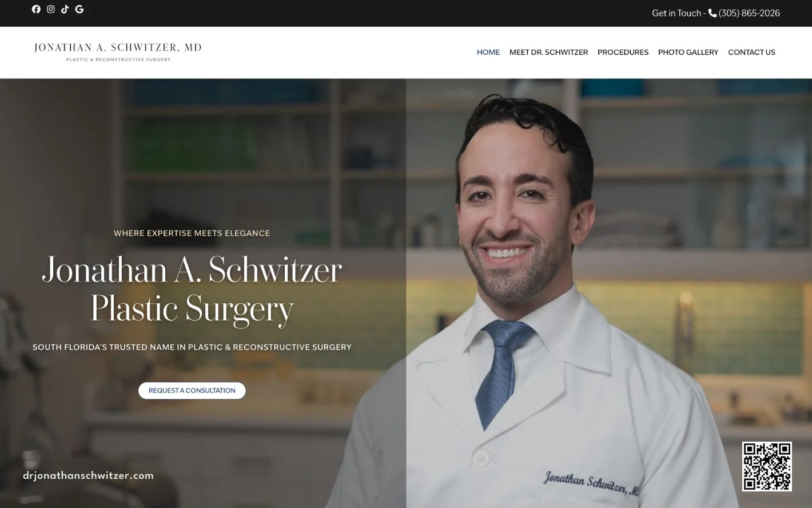812x508 pixels.
Task: Click the Jonathan A. Schwitzer, MD logo
Action: 118,52
